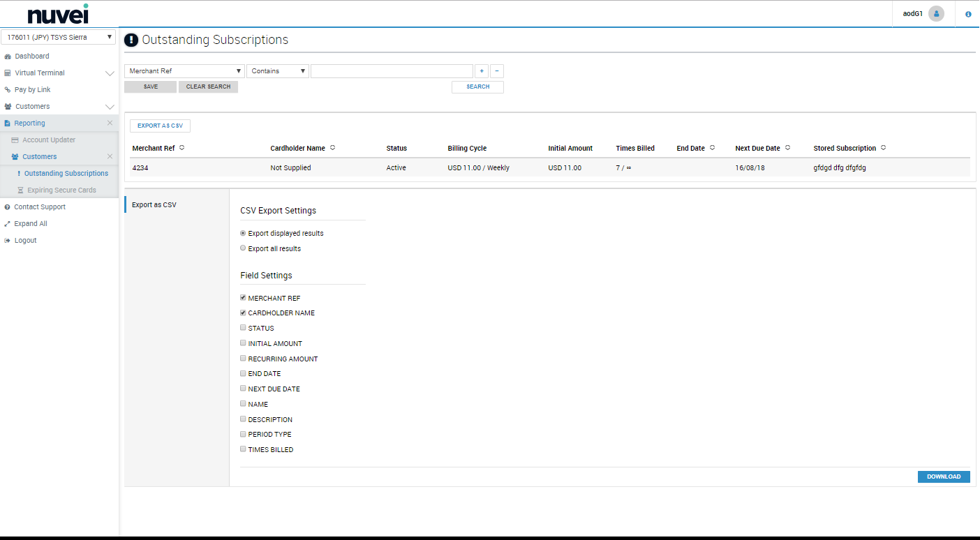Sort by Merchant Ref column arrow icon
980x540 pixels.
point(182,148)
